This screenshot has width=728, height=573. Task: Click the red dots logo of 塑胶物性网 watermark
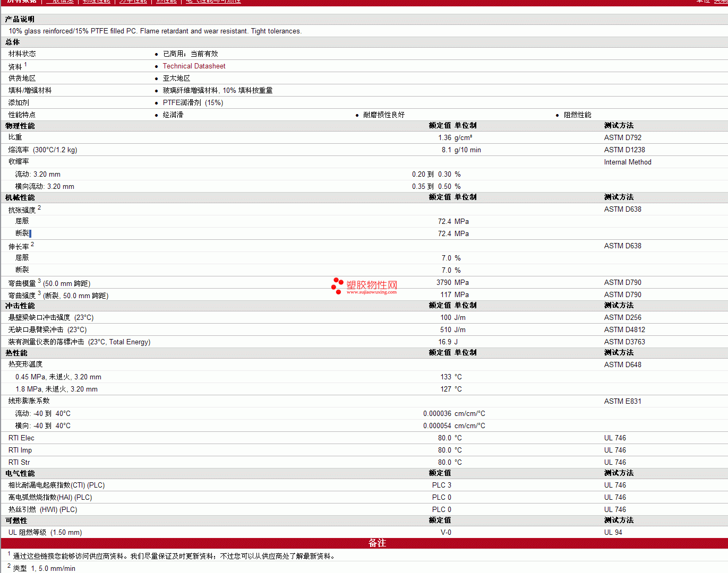(337, 285)
